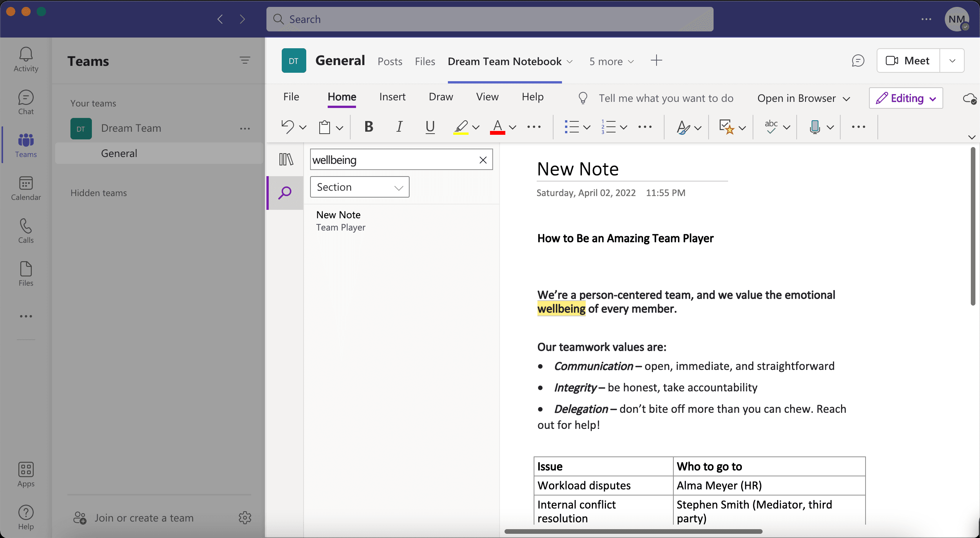Switch to the Draw ribbon tab
The height and width of the screenshot is (538, 980).
tap(441, 97)
